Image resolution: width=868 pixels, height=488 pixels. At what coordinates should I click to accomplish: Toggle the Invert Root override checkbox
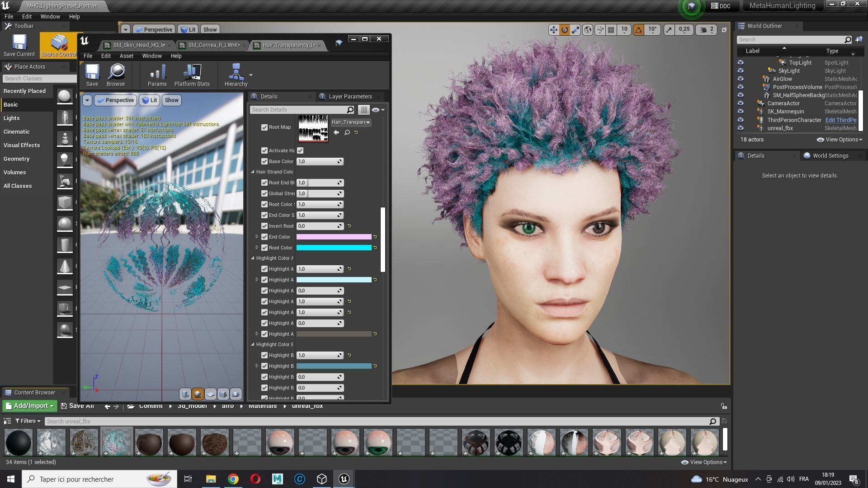click(x=264, y=226)
